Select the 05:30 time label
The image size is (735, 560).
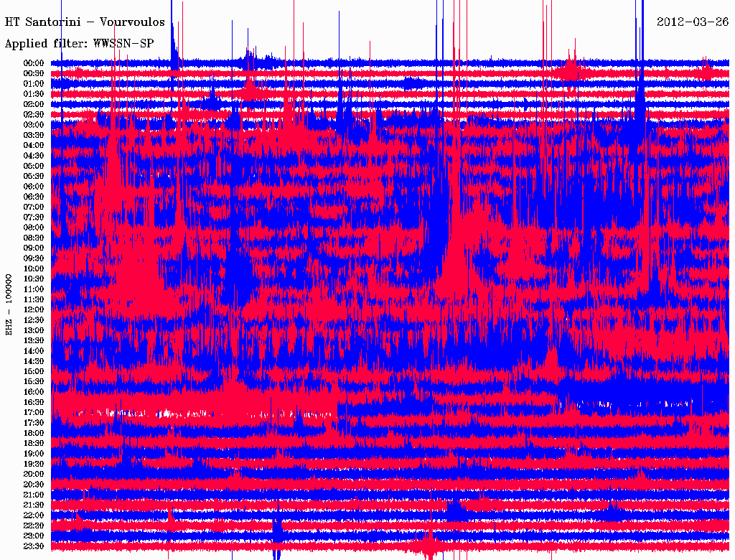[x=34, y=177]
